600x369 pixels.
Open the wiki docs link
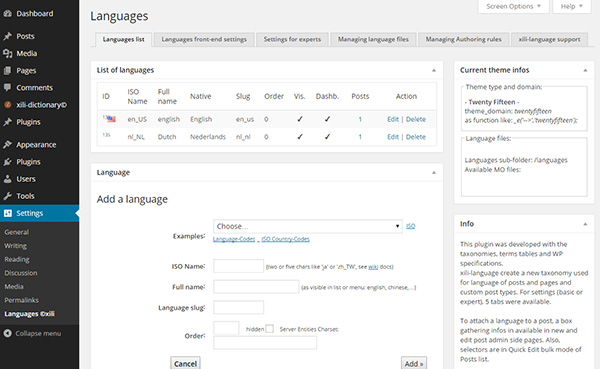[373, 267]
